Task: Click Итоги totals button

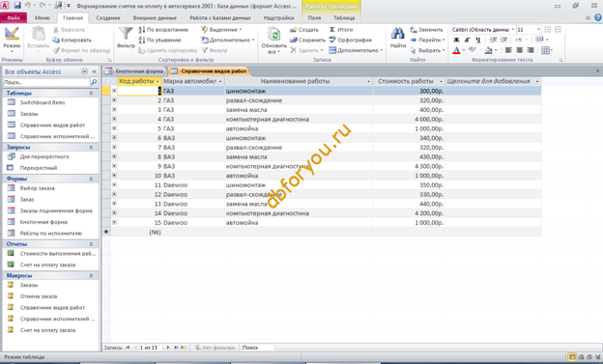Action: pos(341,30)
